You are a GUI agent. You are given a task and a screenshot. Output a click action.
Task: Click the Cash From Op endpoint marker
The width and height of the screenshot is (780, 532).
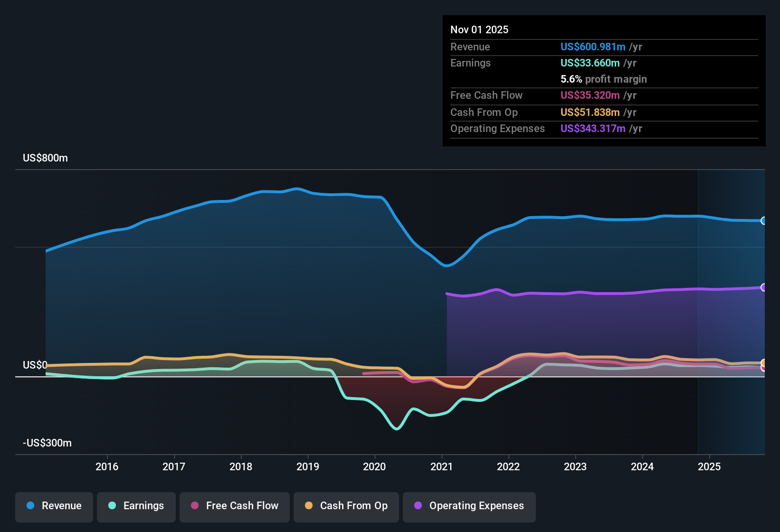click(764, 362)
